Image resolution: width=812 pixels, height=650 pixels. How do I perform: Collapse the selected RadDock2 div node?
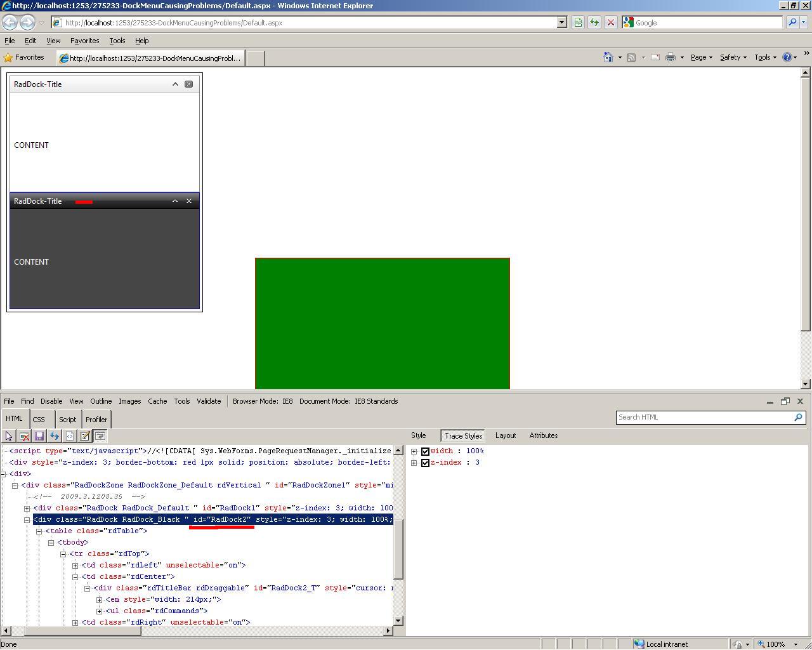coord(27,519)
